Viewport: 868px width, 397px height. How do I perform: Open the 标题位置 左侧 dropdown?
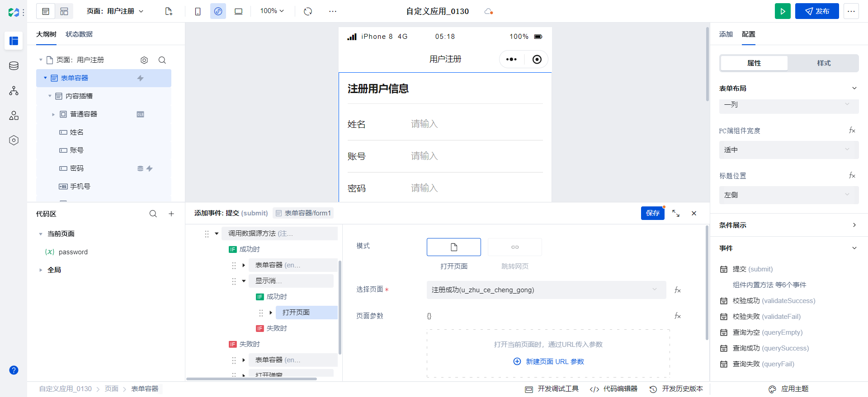pyautogui.click(x=789, y=195)
